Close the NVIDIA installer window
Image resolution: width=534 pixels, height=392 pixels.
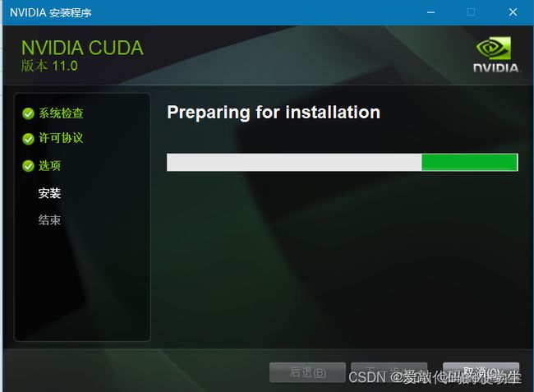tap(513, 12)
